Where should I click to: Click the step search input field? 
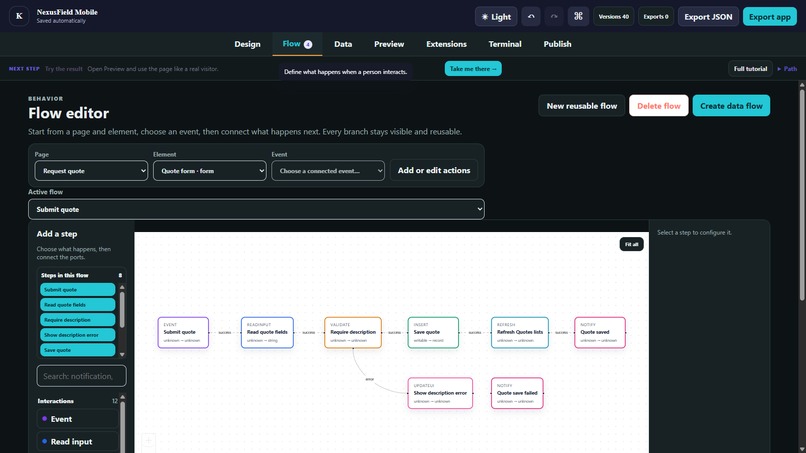(x=81, y=376)
